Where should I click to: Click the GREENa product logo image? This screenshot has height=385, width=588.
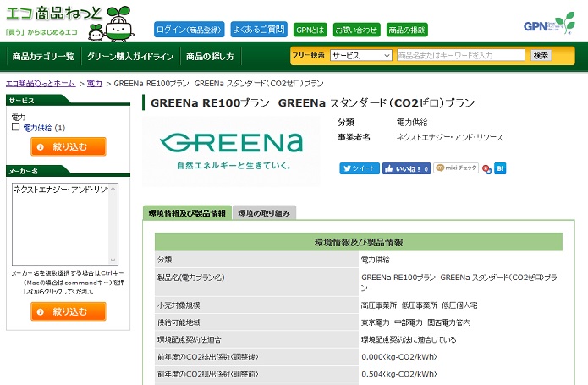point(231,151)
